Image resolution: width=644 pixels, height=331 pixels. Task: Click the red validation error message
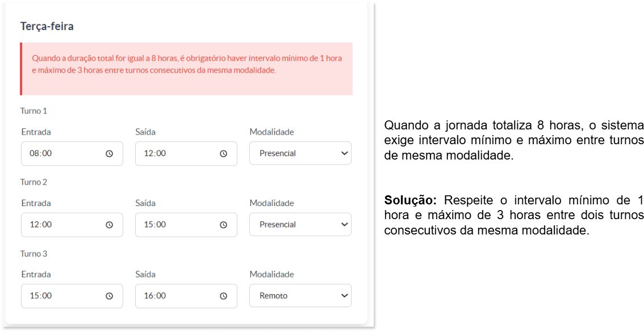coord(187,64)
